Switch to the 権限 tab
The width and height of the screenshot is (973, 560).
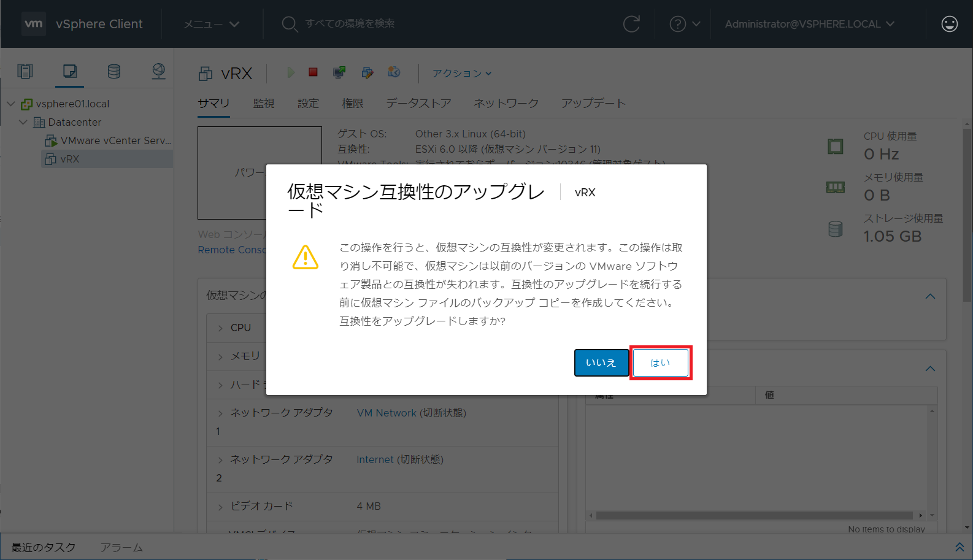pos(353,103)
